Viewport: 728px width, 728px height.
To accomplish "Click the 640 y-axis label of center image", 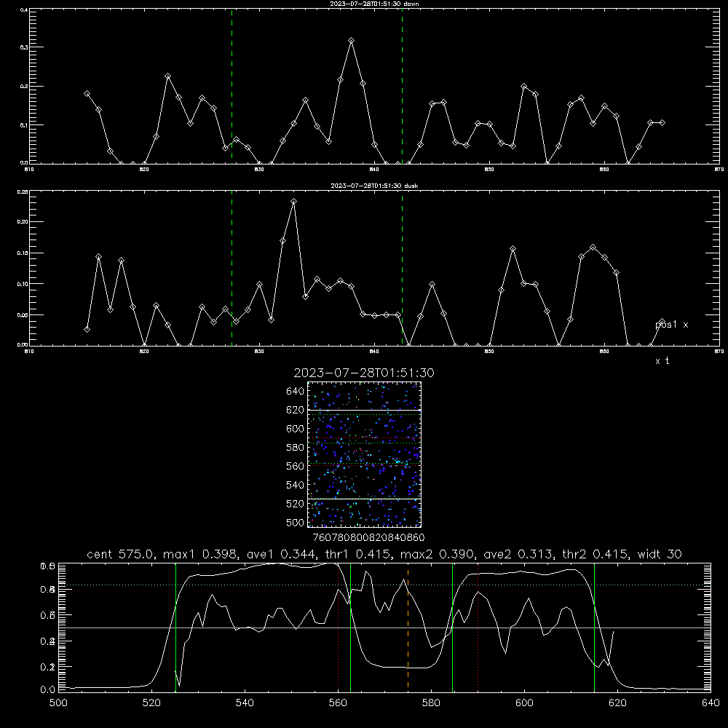I will coord(296,392).
